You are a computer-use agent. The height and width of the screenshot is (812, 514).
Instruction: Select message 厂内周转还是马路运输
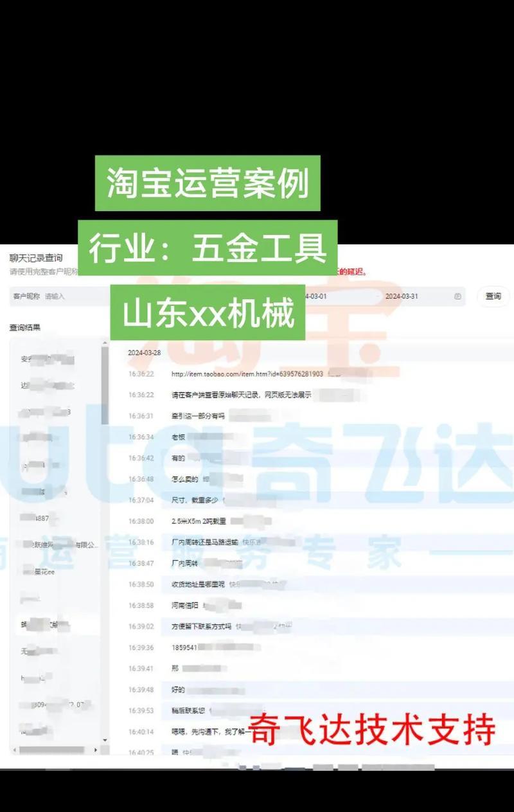point(206,542)
